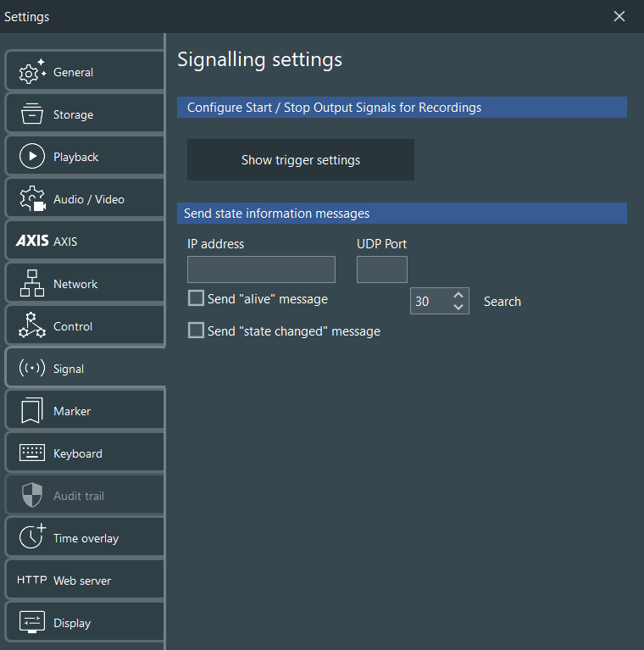
Task: Open the Time overlay settings tab
Action: click(x=85, y=537)
